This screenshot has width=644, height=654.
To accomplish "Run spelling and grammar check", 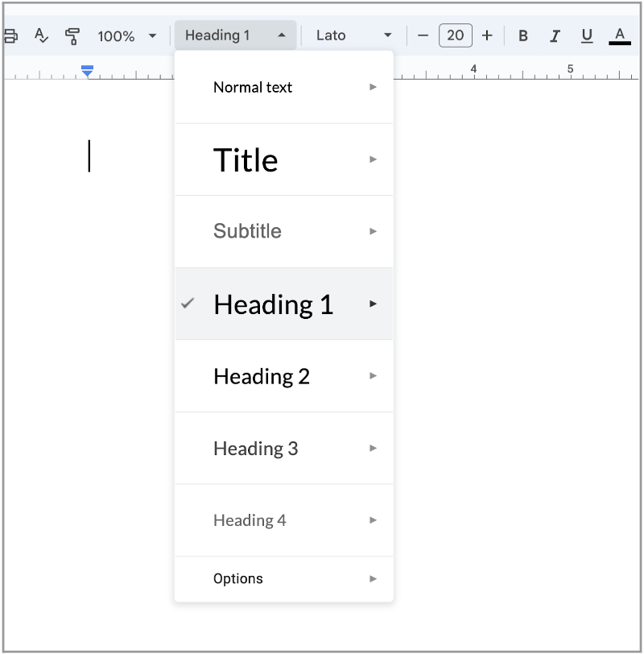I will [40, 35].
